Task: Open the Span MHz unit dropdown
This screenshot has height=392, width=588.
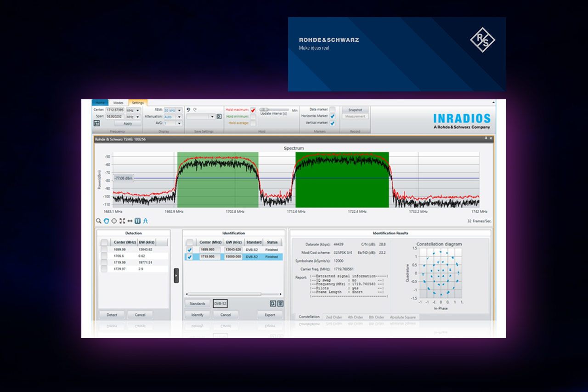Action: [x=133, y=117]
